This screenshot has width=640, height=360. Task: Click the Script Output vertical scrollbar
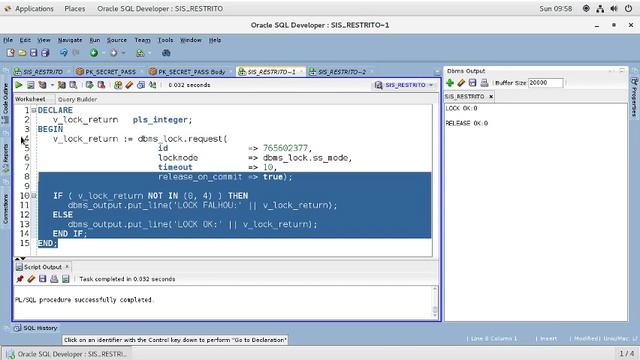click(435, 302)
